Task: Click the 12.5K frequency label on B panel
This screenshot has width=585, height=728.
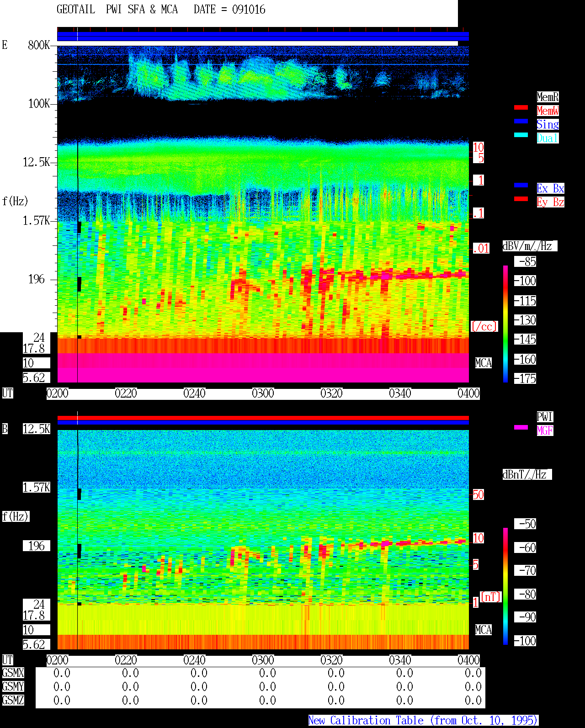Action: pos(37,429)
